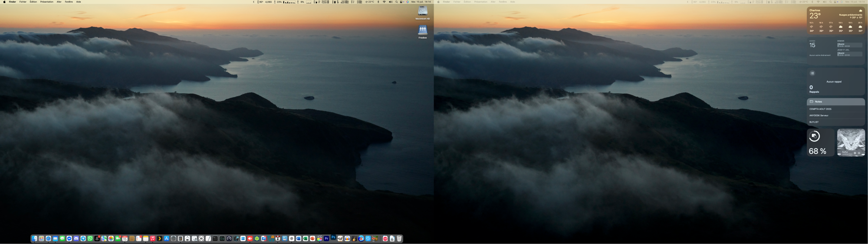Launch Plex from the Dock
868x244 pixels.
point(159,238)
